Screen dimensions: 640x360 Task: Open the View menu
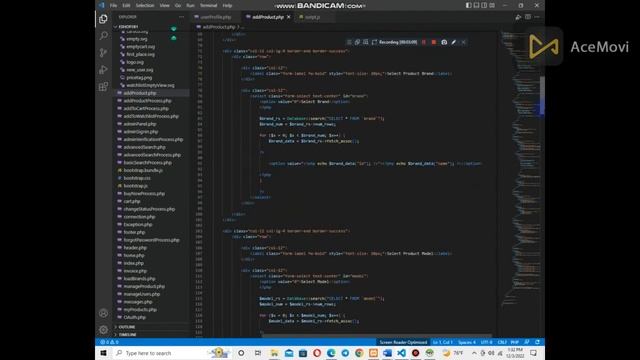coord(164,6)
